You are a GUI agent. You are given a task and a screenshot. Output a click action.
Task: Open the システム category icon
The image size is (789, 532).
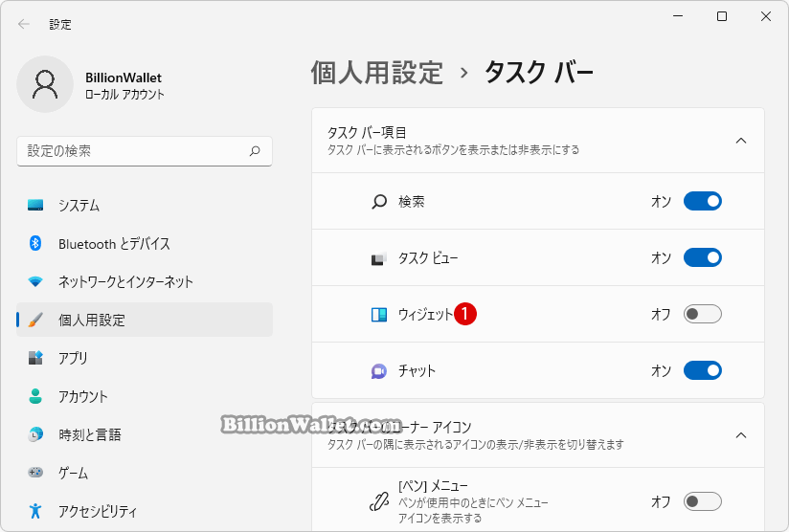(35, 205)
